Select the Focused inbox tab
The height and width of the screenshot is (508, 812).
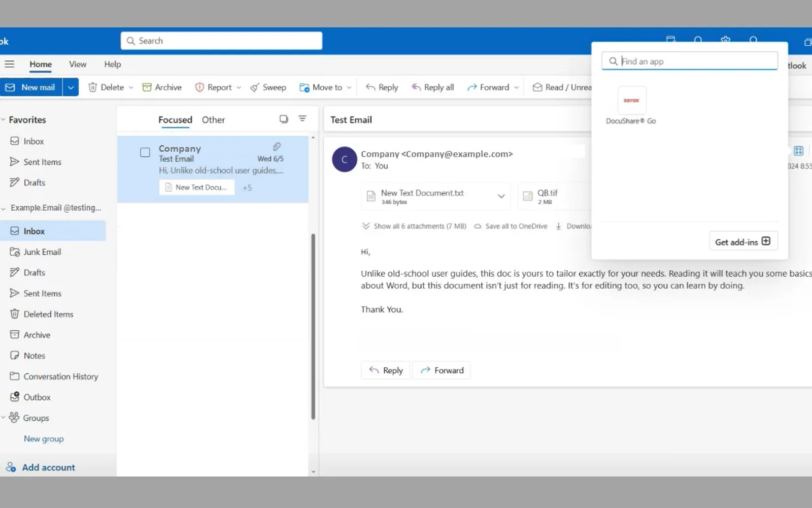pyautogui.click(x=175, y=120)
